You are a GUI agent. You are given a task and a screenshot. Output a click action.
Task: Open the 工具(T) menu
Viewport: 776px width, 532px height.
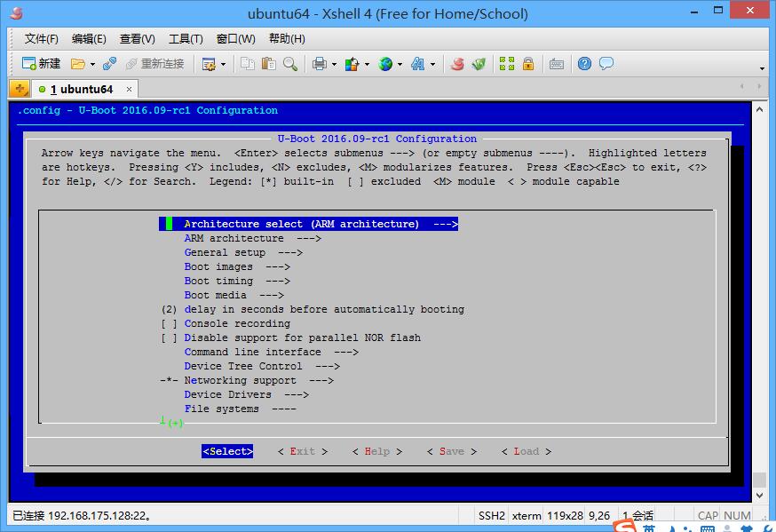[186, 38]
